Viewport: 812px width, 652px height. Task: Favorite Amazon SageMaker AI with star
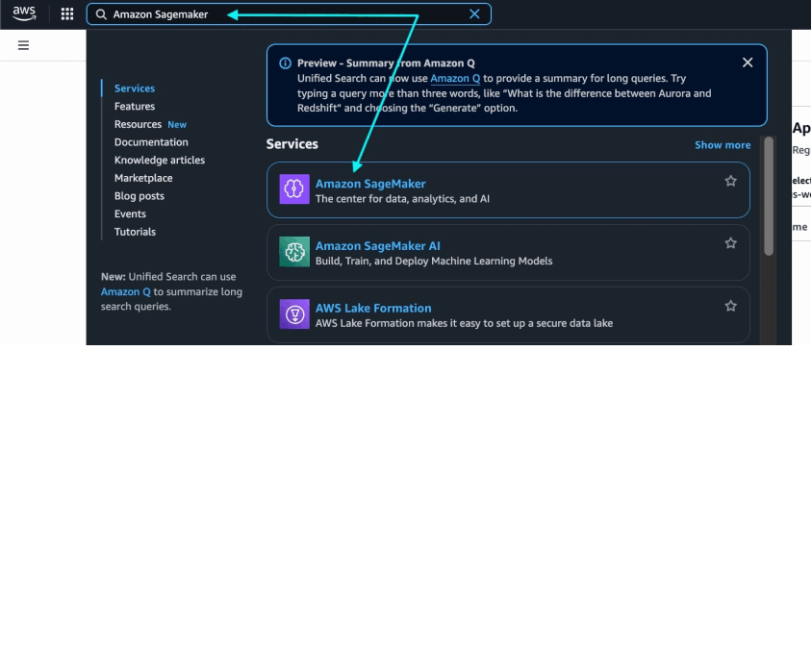coord(730,243)
